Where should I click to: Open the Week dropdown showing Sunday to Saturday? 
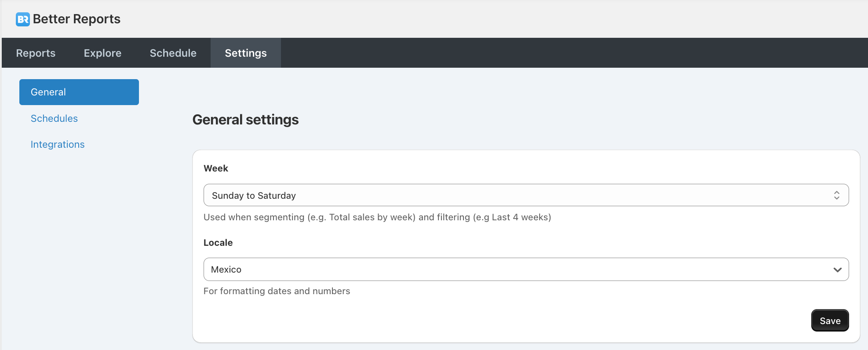525,195
